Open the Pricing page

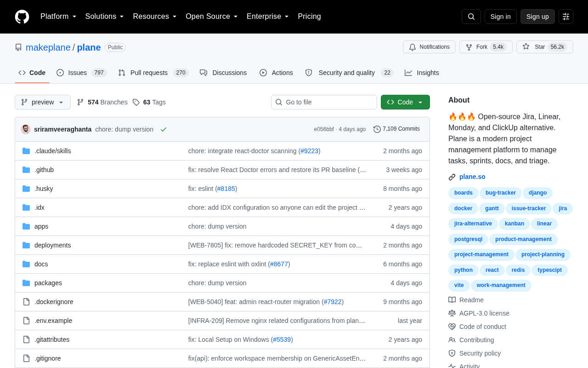(309, 17)
